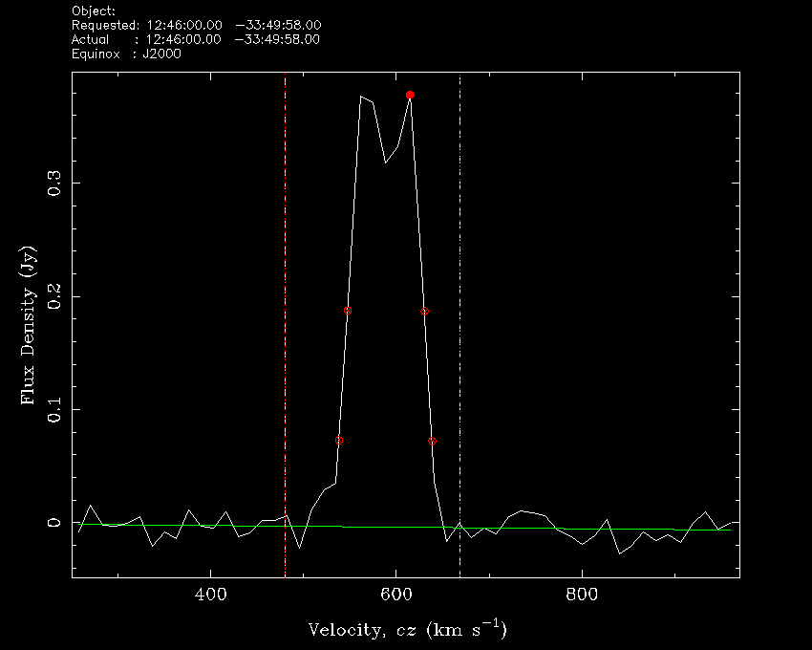Click the 400 velocity tick label
This screenshot has width=812, height=650.
coord(211,594)
